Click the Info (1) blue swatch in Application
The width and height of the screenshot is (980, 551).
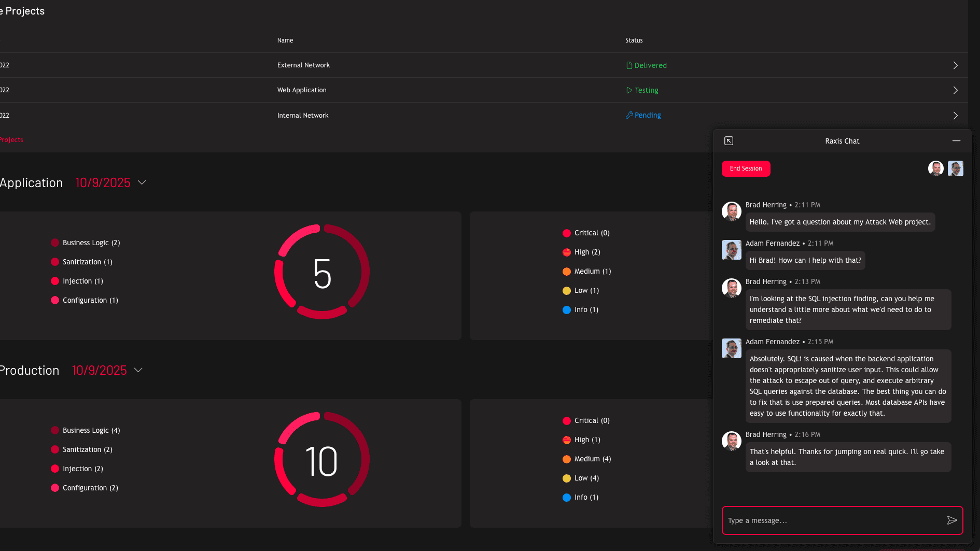[x=567, y=309]
